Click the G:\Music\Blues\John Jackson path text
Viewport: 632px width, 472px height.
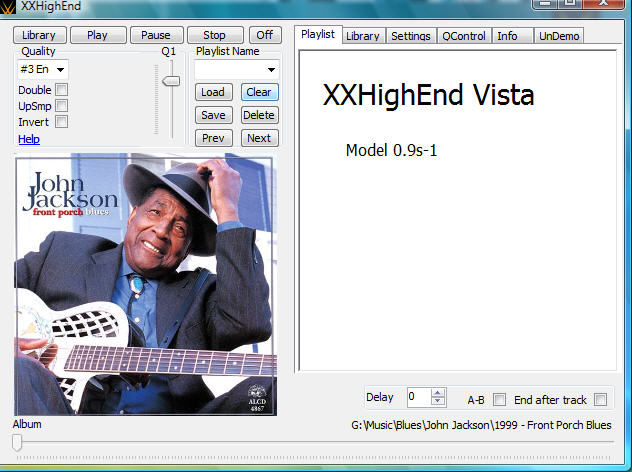[481, 425]
